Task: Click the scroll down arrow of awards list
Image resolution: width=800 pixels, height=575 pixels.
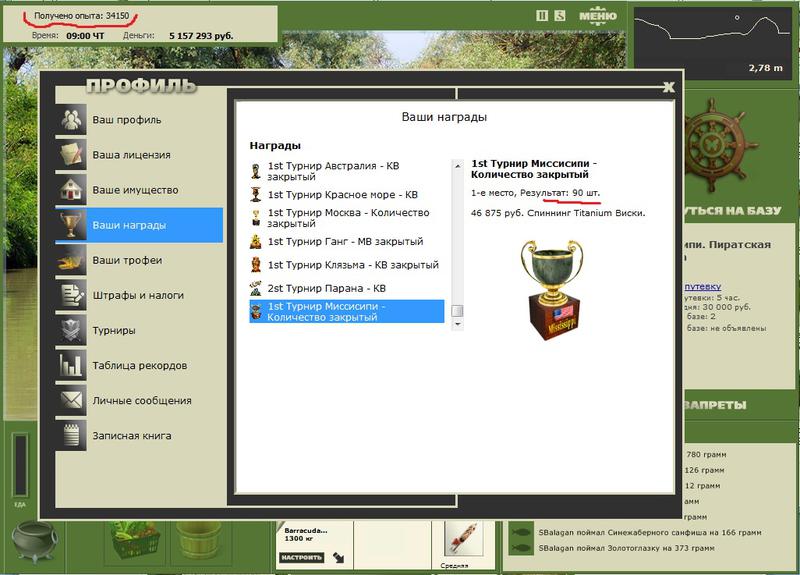Action: 458,324
